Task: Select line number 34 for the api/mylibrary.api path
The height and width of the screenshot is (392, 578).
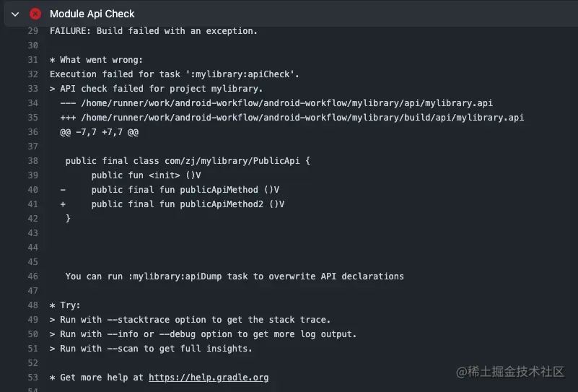Action: pos(32,103)
